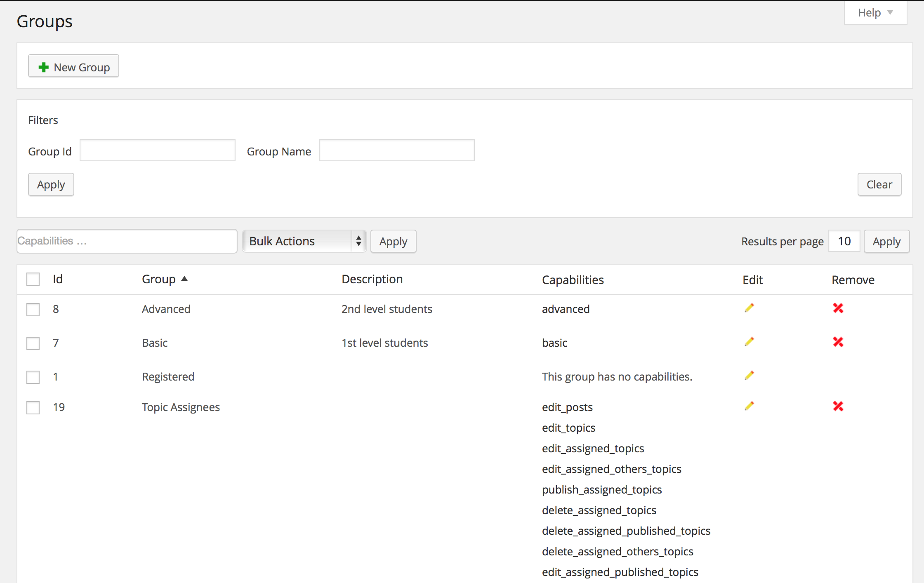The image size is (924, 583).
Task: Click the Filters section label
Action: pyautogui.click(x=43, y=120)
